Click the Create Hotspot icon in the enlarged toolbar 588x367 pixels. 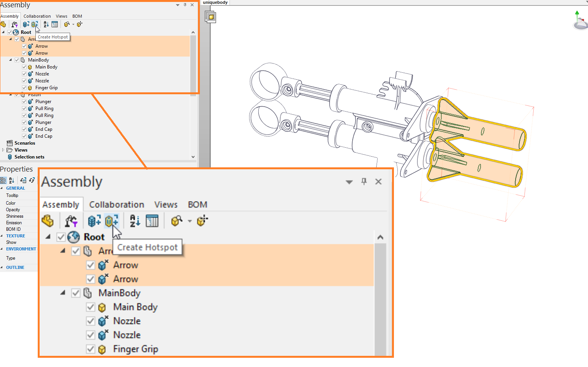(111, 221)
